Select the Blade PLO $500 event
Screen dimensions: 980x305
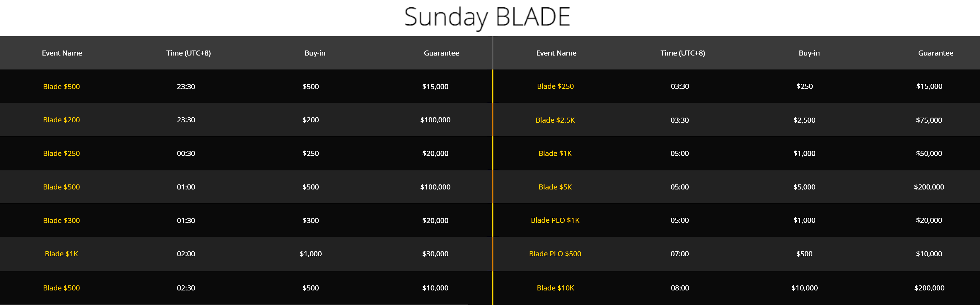(x=555, y=254)
